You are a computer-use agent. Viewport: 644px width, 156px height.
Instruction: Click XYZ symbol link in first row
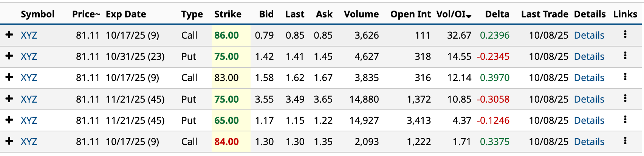coord(29,35)
